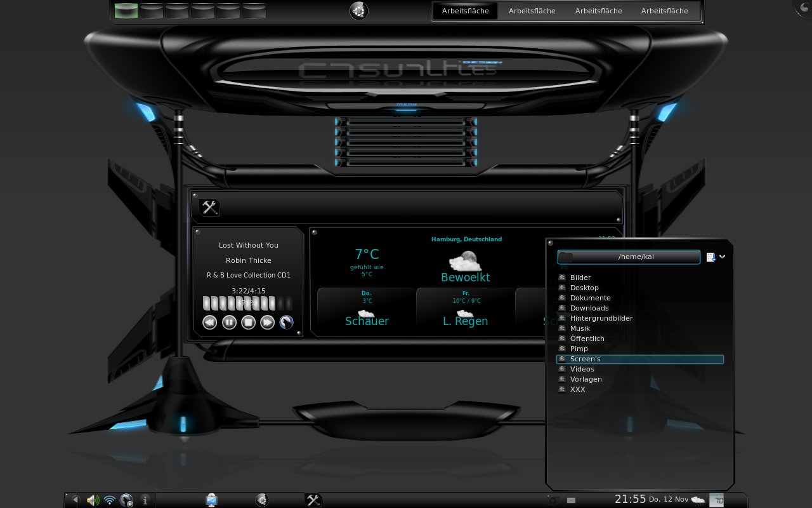The image size is (812, 508).
Task: Click the song title Lost Without You
Action: 249,245
